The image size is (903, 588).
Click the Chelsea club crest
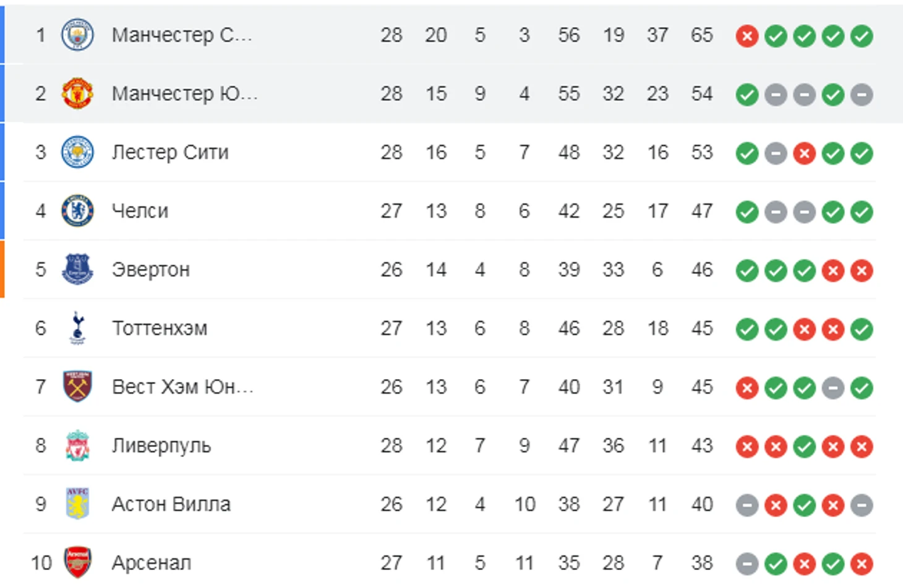tap(77, 211)
